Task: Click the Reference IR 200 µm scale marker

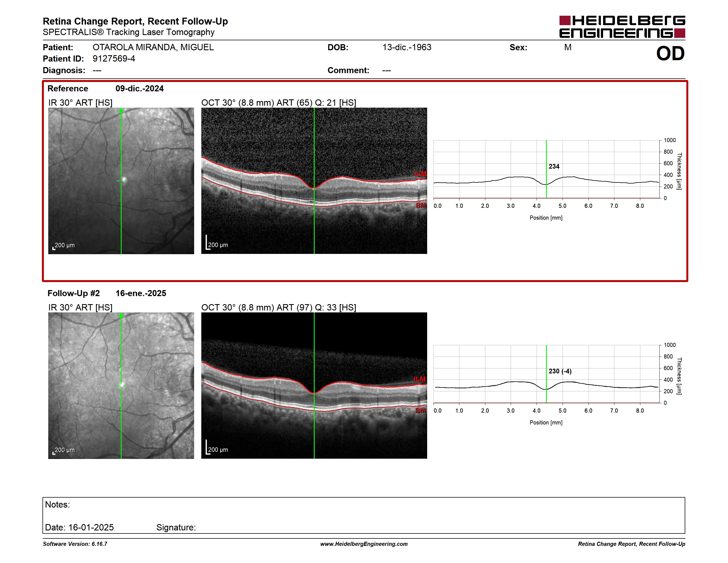Action: click(x=64, y=246)
